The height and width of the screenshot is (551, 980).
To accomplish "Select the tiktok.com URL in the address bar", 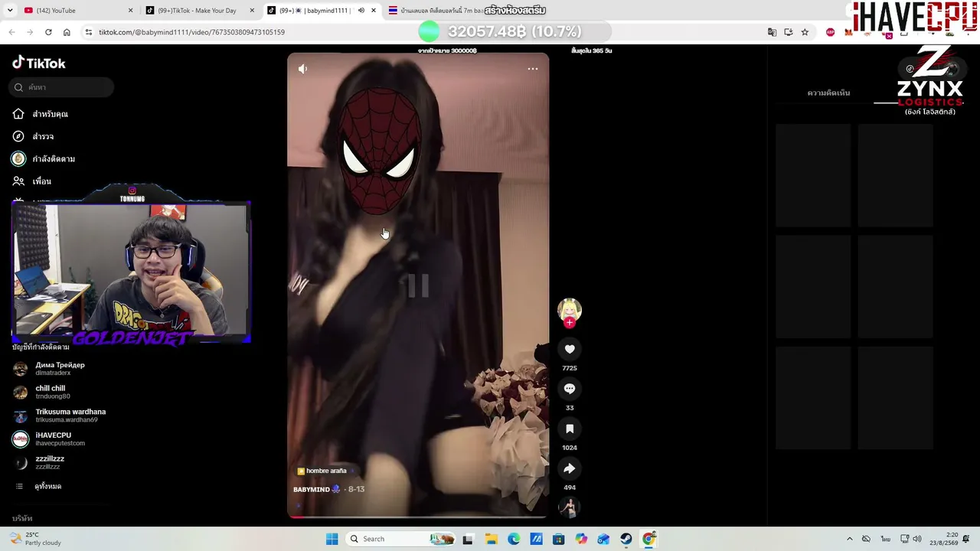I will tap(191, 32).
